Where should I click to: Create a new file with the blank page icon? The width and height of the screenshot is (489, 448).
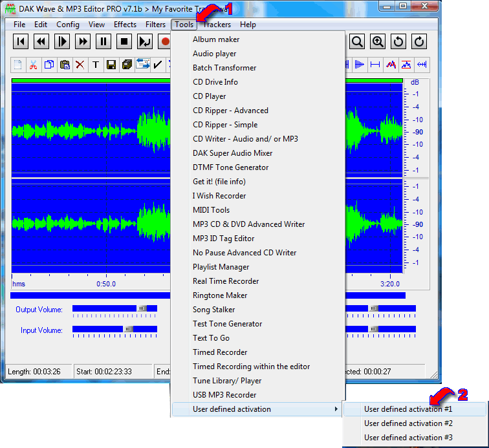(18, 65)
